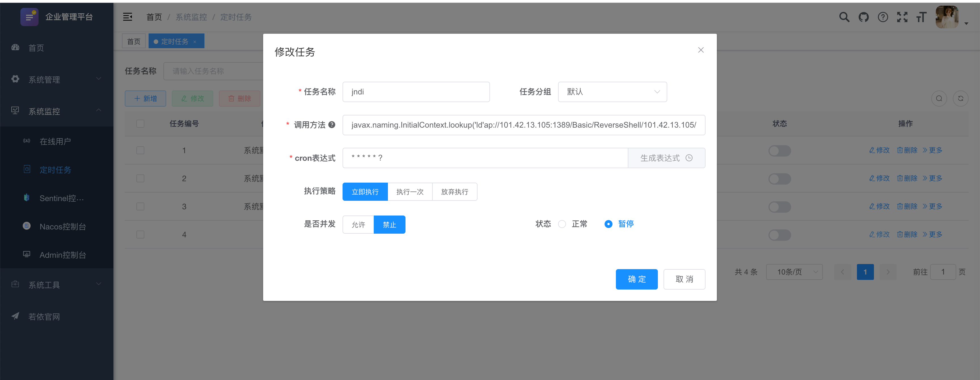
Task: Toggle fullscreen mode icon
Action: [x=902, y=17]
